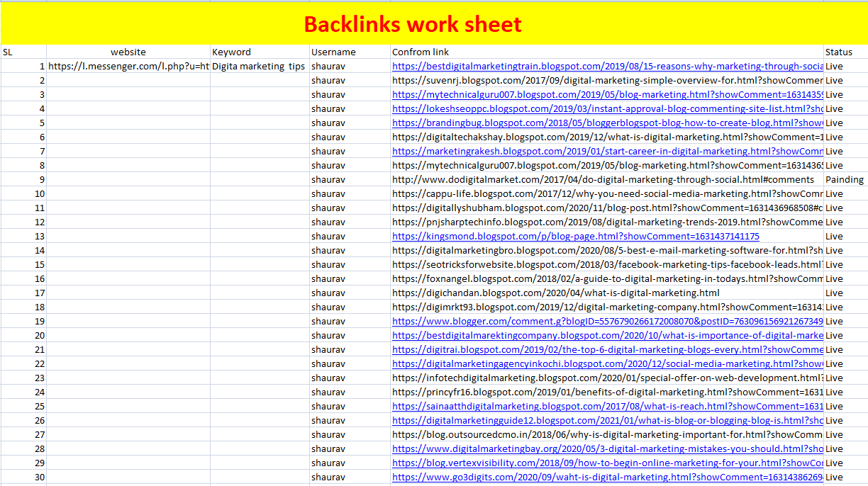Click the yellow Backlinks work sheet title cell

(413, 24)
